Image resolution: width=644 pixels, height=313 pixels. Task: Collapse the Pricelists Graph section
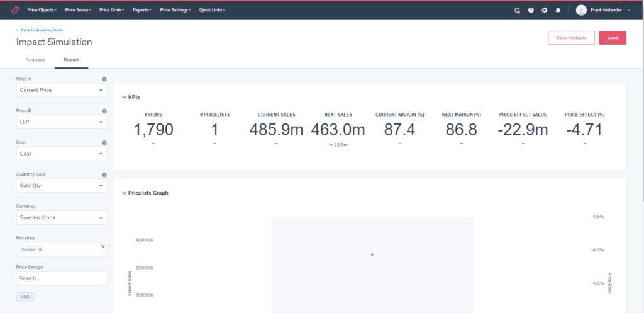(124, 193)
